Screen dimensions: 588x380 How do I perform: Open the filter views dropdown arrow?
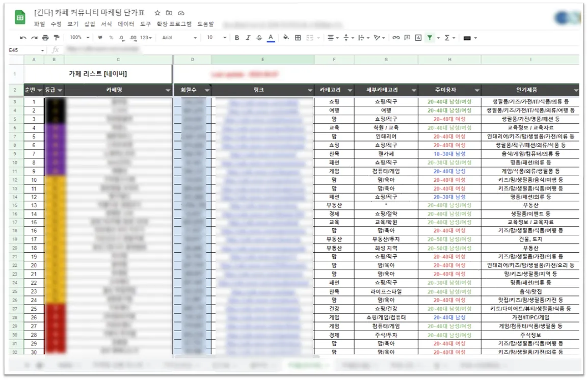438,38
